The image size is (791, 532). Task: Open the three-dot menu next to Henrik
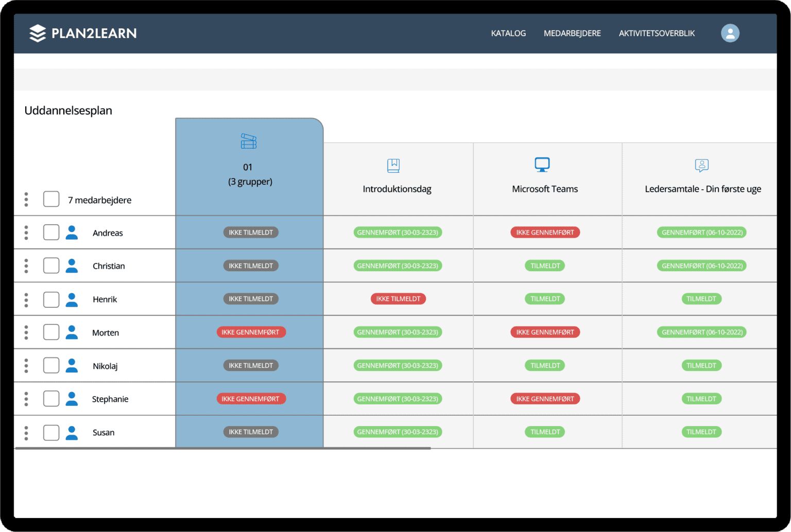pyautogui.click(x=26, y=299)
